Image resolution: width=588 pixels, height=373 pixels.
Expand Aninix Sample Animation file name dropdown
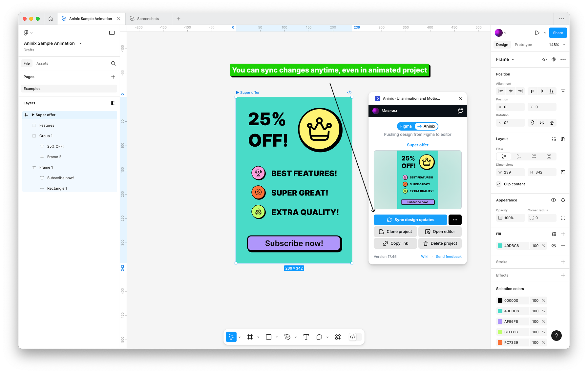point(80,43)
